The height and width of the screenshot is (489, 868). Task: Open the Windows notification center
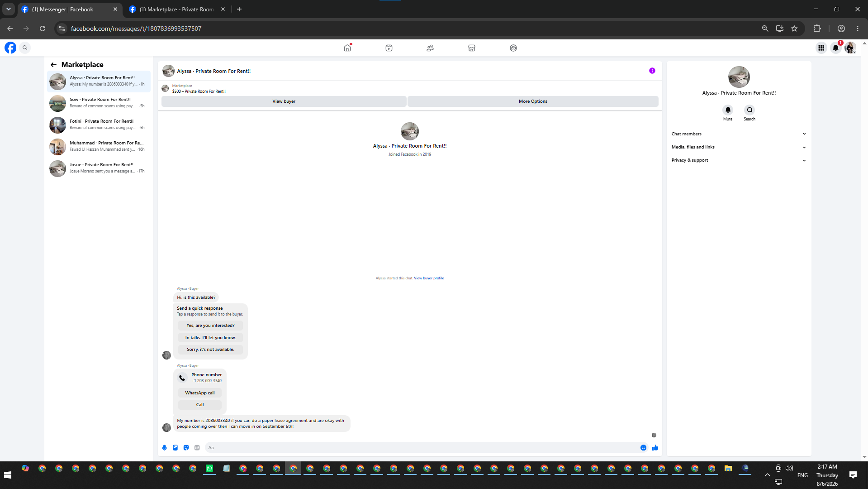(x=853, y=475)
